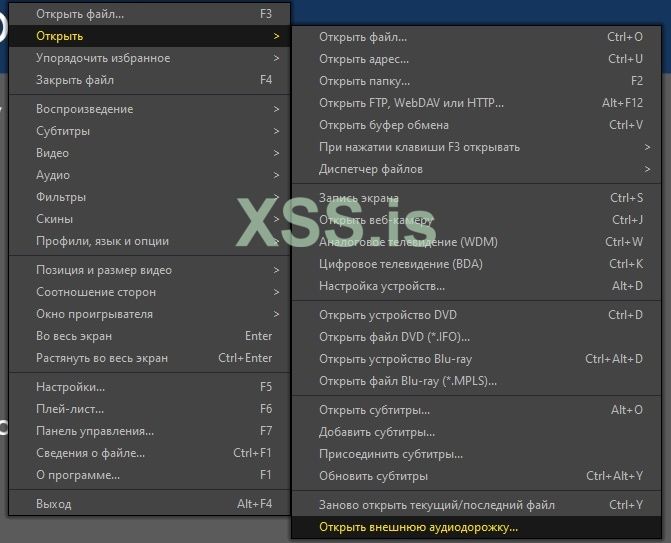This screenshot has width=671, height=543.
Task: Click Выход to quit the player
Action: tap(54, 504)
